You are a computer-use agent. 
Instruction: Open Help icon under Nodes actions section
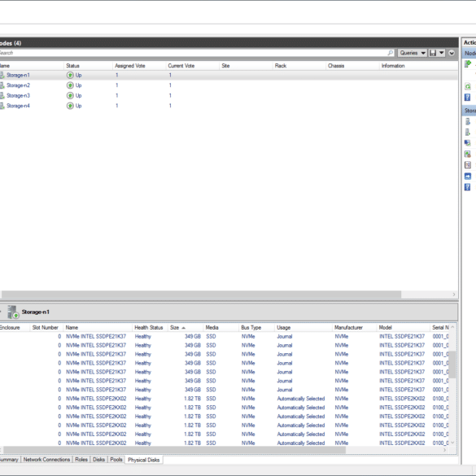click(x=468, y=98)
